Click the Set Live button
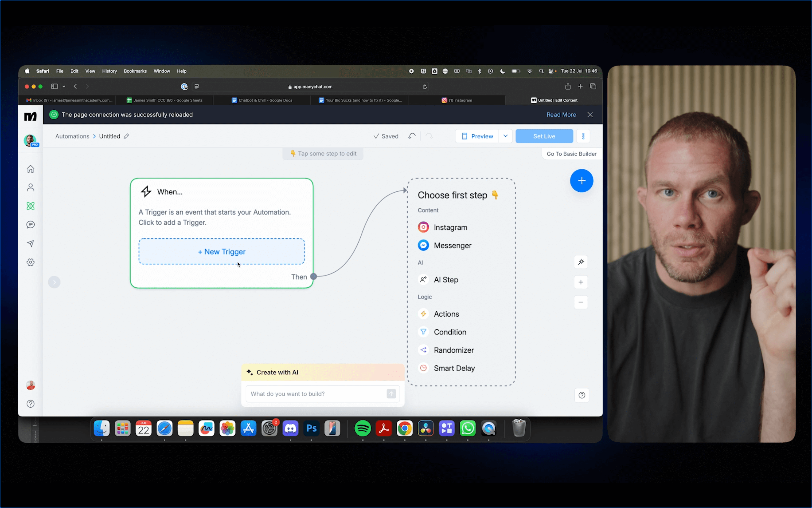The height and width of the screenshot is (508, 812). tap(544, 136)
